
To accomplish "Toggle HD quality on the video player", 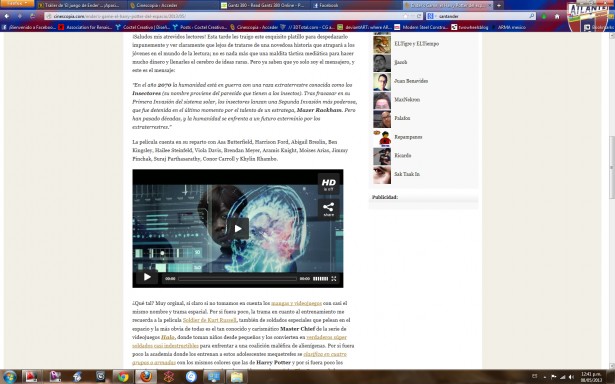I will 328,184.
